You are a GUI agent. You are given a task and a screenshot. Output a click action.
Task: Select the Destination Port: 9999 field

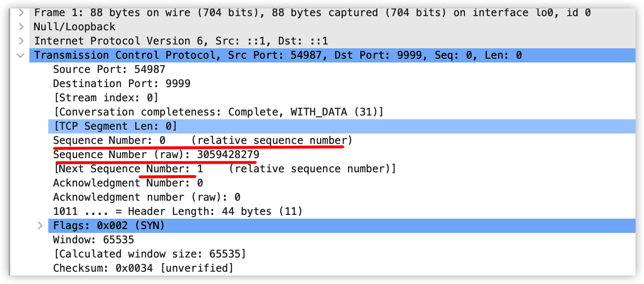click(121, 84)
